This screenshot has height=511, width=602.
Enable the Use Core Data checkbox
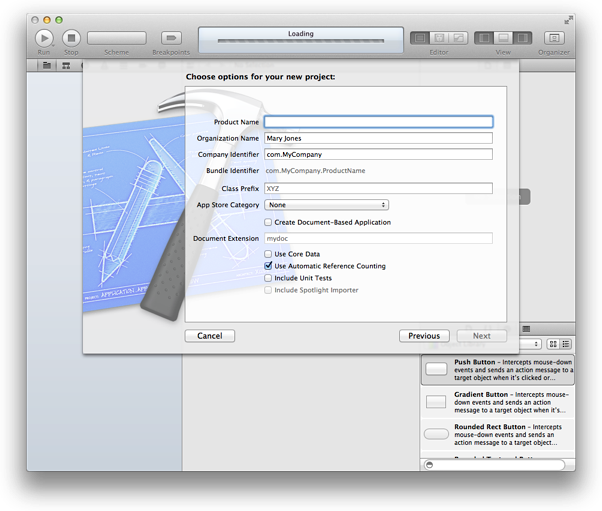268,254
